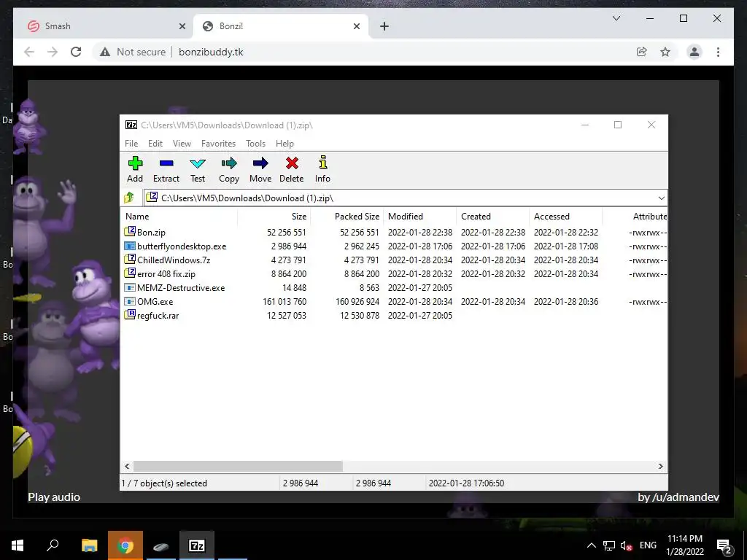
Task: Close the Bonzi! tab
Action: [x=356, y=27]
